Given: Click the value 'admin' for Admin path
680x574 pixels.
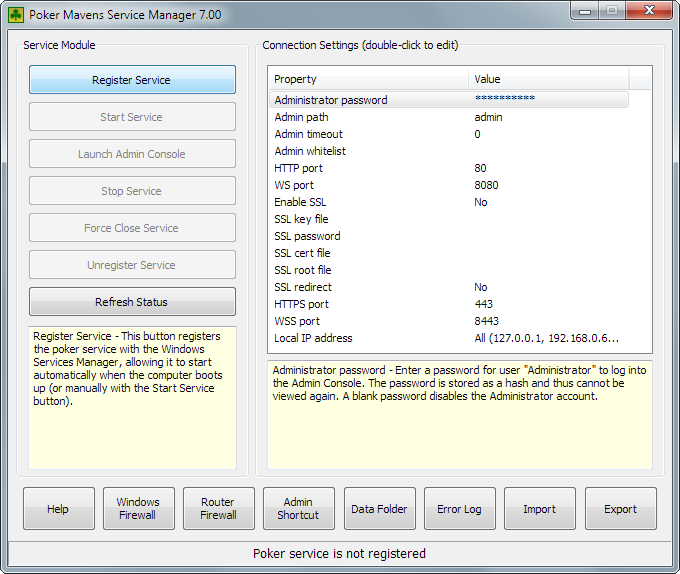Looking at the screenshot, I should tap(488, 117).
